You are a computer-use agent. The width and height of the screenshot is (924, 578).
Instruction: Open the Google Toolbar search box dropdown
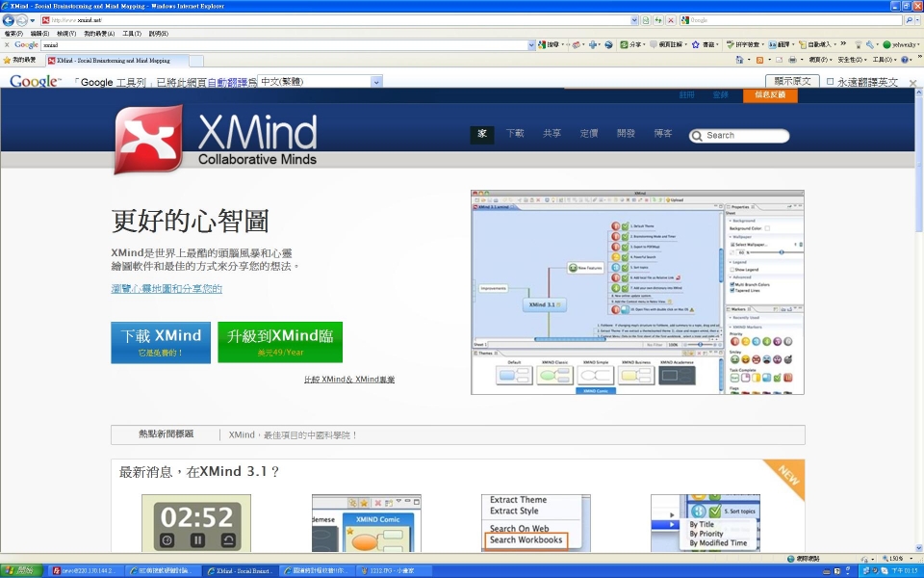click(531, 44)
